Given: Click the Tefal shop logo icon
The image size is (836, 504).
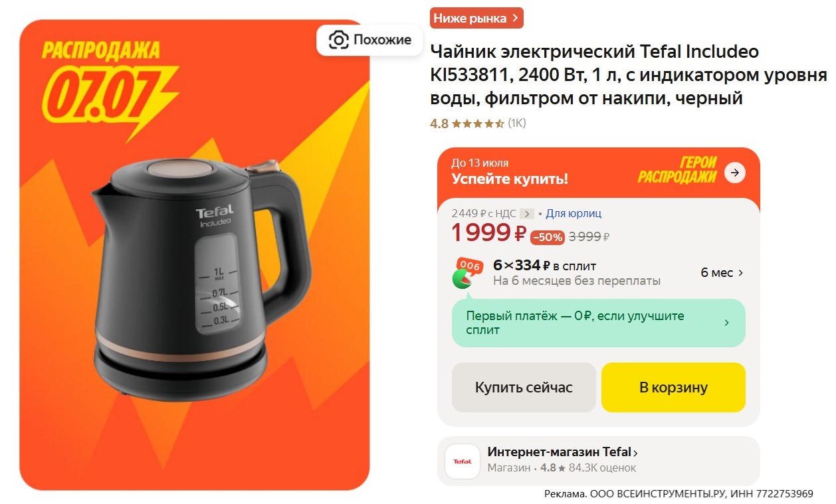Looking at the screenshot, I should click(x=462, y=461).
